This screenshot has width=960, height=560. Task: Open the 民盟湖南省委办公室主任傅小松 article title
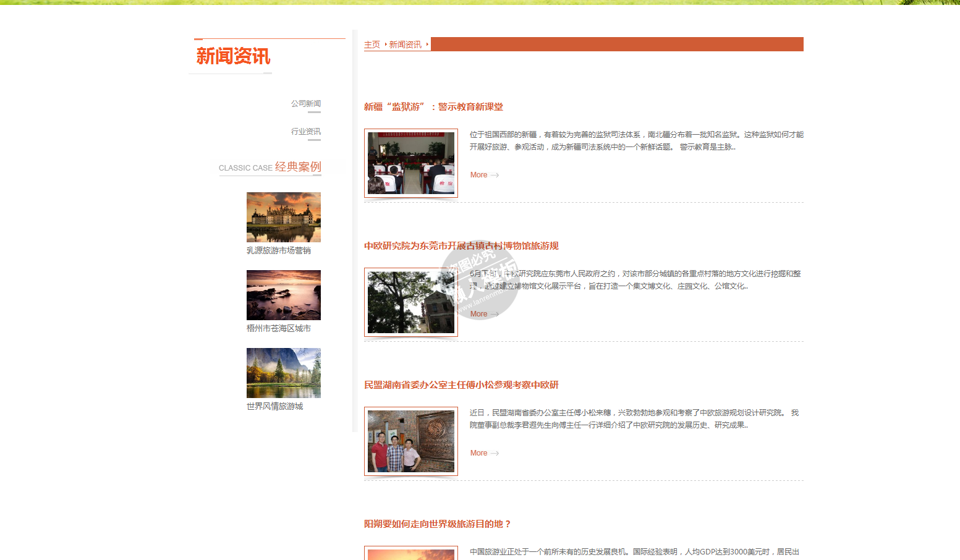pos(461,385)
